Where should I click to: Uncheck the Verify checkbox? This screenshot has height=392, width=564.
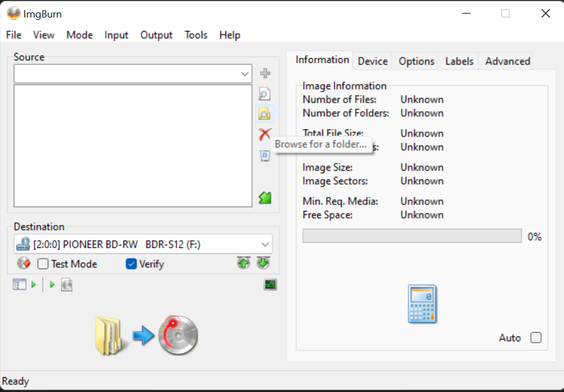click(x=131, y=264)
